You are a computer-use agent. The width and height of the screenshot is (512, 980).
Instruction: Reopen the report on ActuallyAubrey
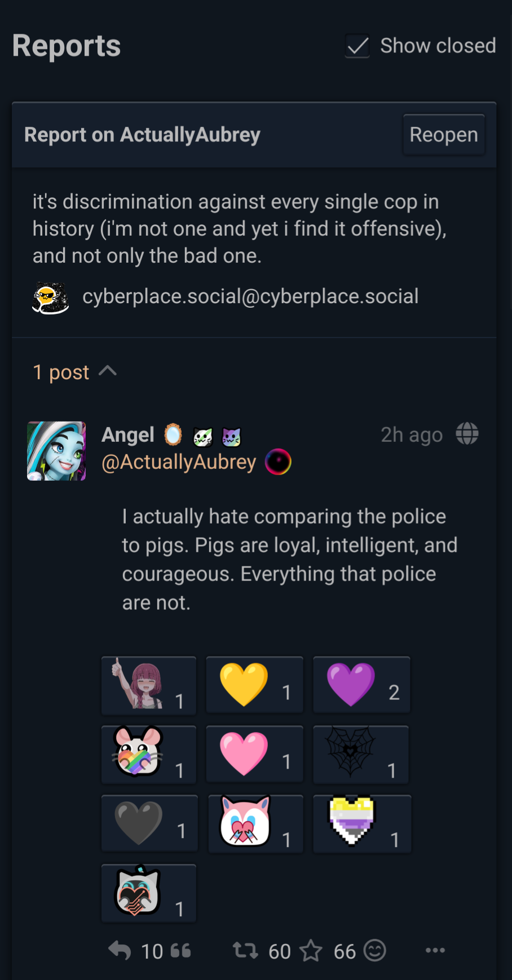[444, 135]
